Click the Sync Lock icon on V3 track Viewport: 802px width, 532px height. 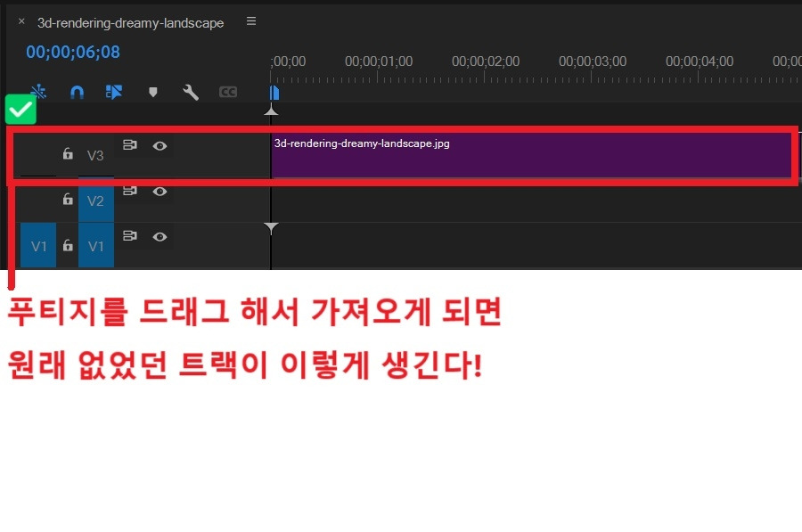[x=131, y=145]
